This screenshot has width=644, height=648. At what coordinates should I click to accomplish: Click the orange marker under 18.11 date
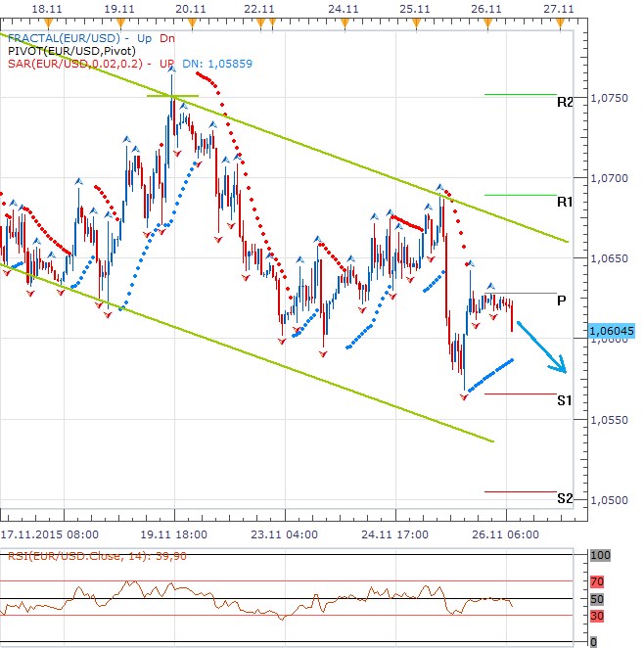[x=49, y=24]
